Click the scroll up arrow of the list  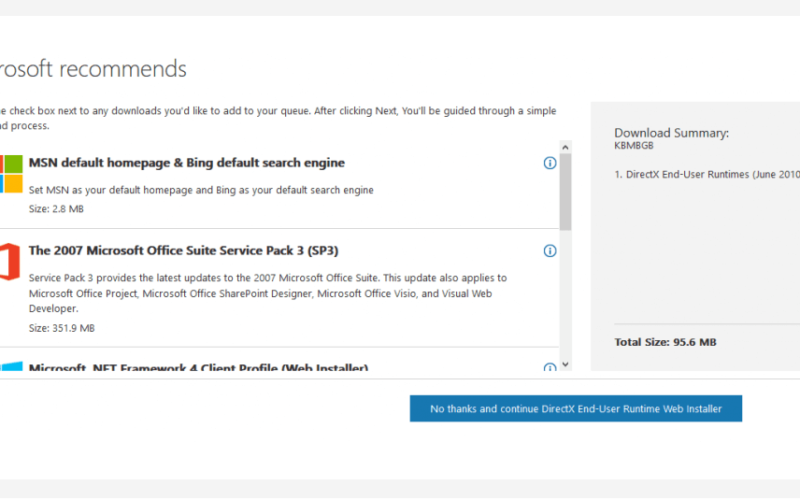(x=565, y=147)
